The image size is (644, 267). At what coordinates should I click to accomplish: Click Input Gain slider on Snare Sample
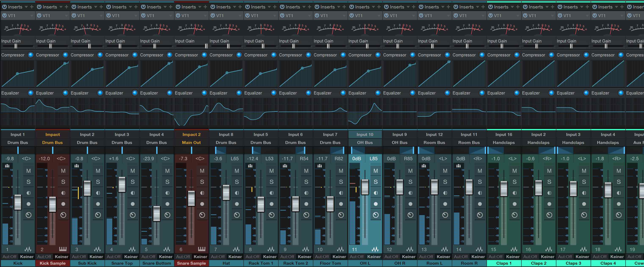191,46
